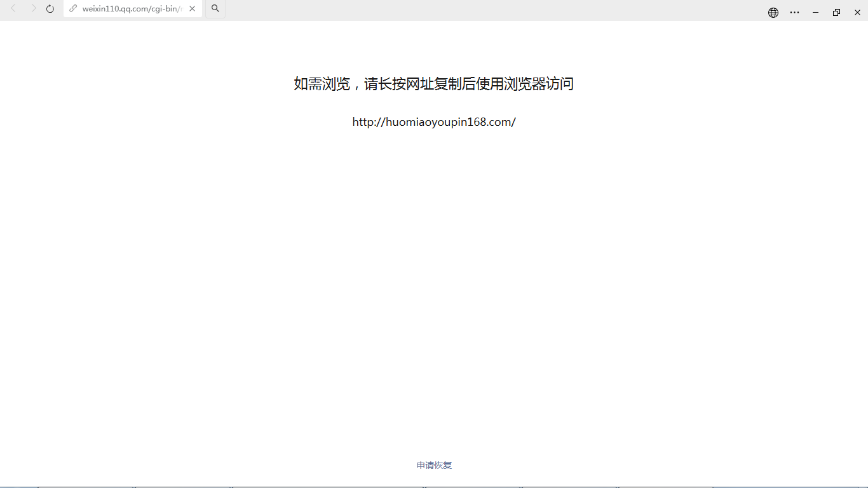Click the 如需浏览 heading text

click(x=434, y=83)
